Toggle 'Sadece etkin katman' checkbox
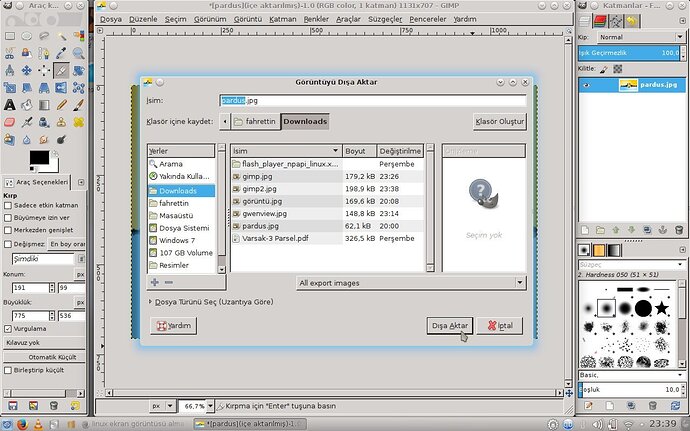Image resolution: width=690 pixels, height=431 pixels. [7, 205]
